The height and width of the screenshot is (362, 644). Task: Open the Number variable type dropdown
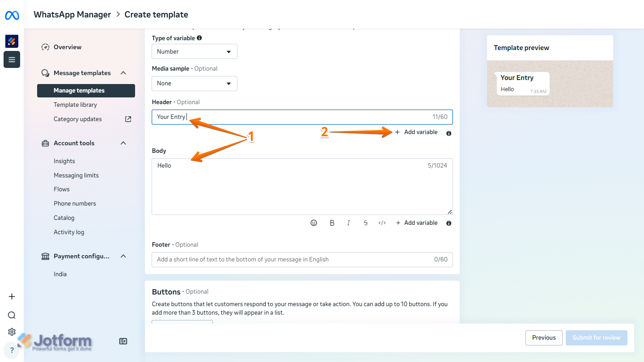[x=195, y=51]
